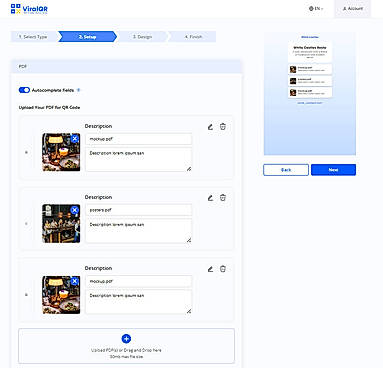Image resolution: width=383 pixels, height=368 pixels.
Task: Click the resize grip of first mockup.pdf description
Action: coord(189,169)
